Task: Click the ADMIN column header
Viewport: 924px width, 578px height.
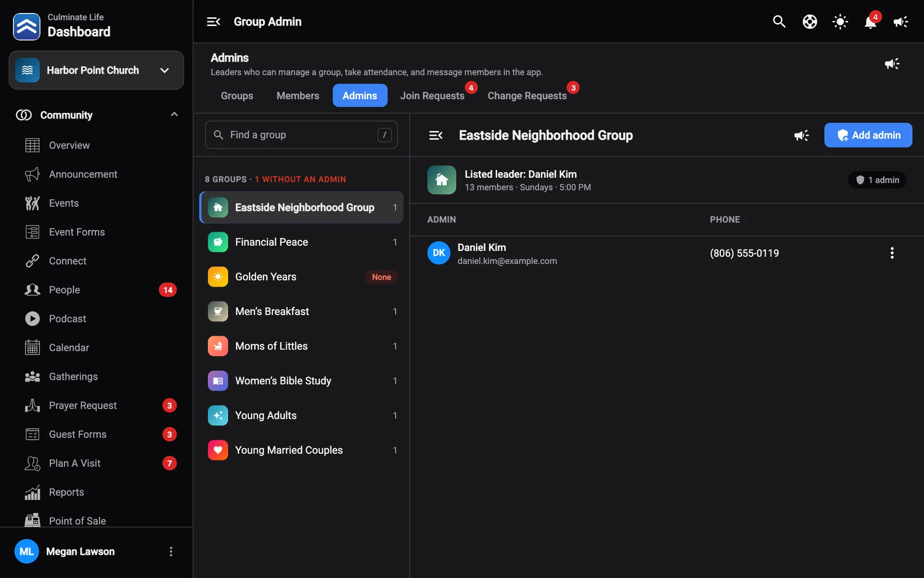Action: [441, 220]
